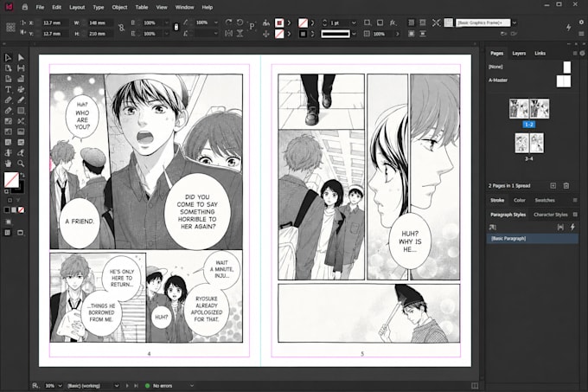The height and width of the screenshot is (392, 588).
Task: Open the File menu
Action: tap(40, 7)
